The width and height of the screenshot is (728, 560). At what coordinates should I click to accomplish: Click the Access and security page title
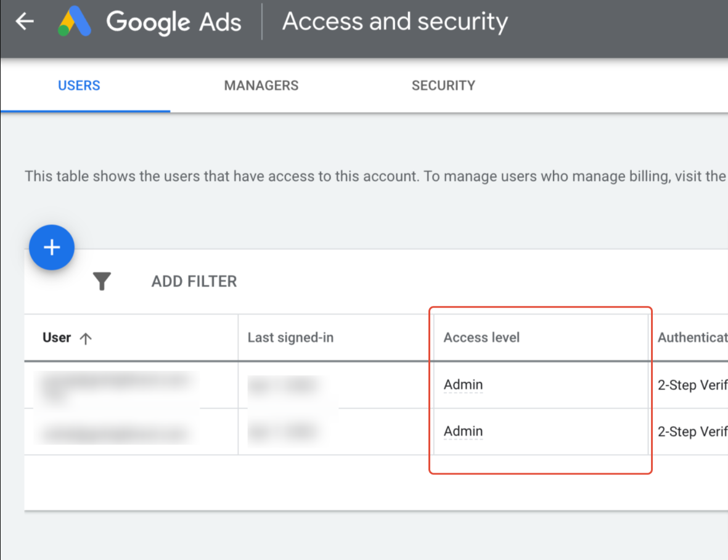395,22
